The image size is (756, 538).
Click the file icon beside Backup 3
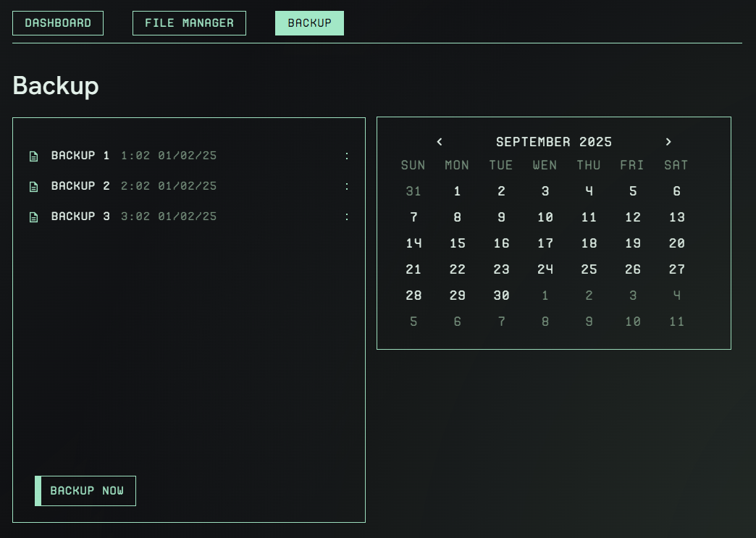33,217
